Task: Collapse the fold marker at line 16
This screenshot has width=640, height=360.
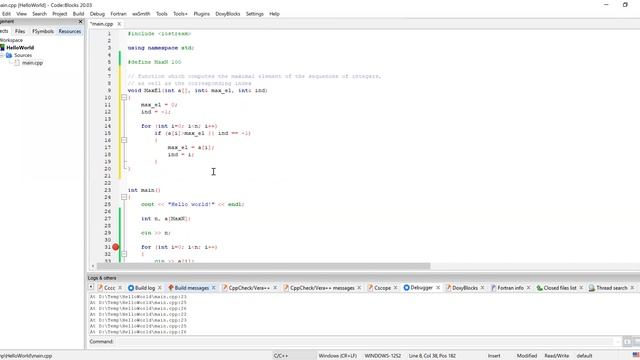Action: (x=124, y=140)
